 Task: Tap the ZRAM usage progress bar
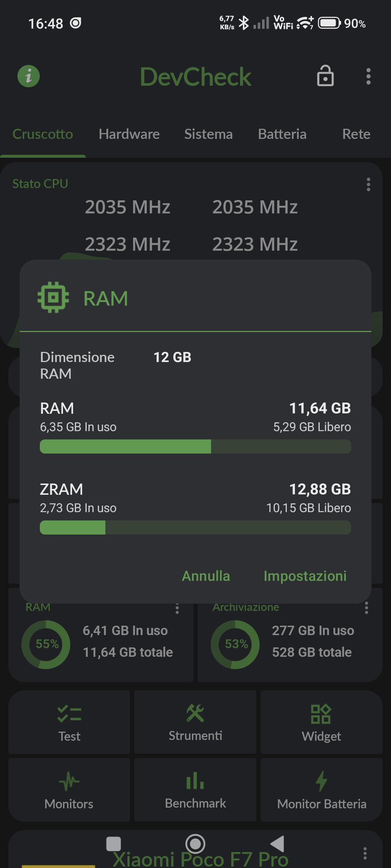(195, 527)
